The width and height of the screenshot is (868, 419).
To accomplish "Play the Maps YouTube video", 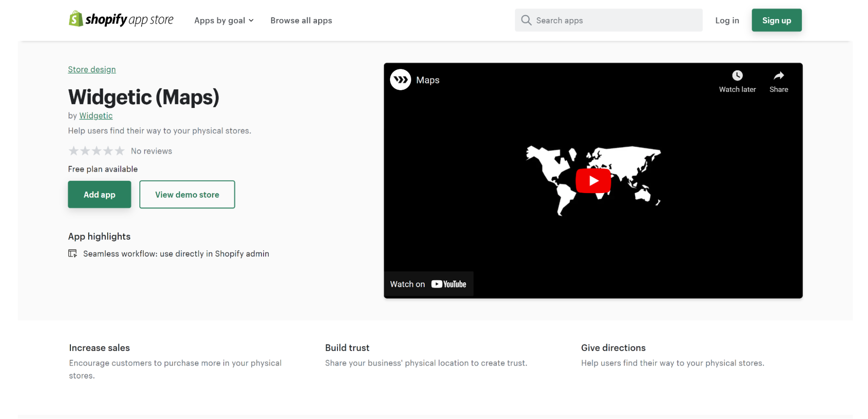I will point(593,180).
